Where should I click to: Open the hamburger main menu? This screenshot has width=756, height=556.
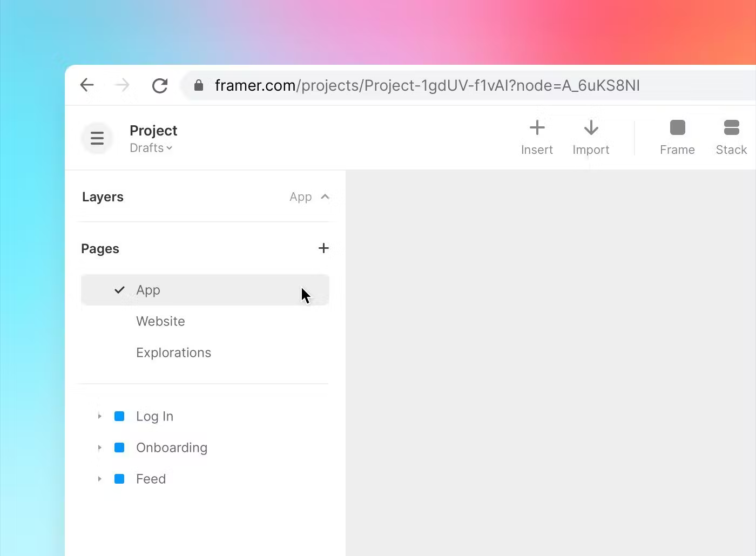point(97,138)
